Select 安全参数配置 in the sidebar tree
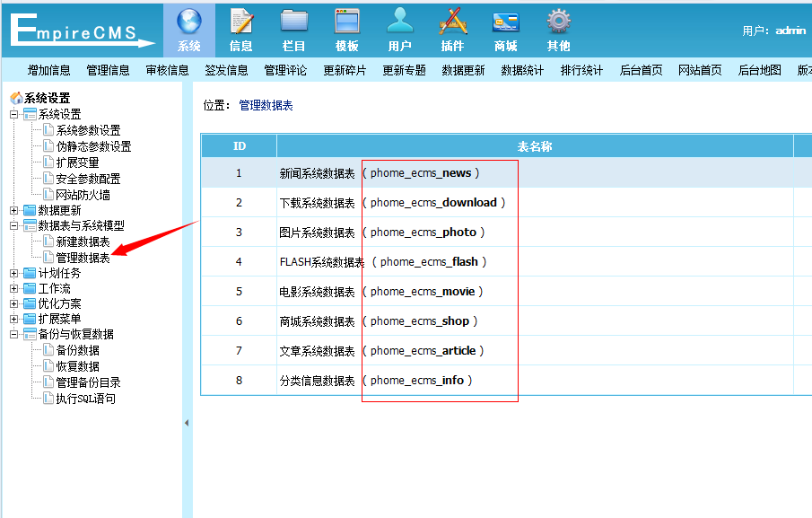This screenshot has height=518, width=812. (88, 179)
